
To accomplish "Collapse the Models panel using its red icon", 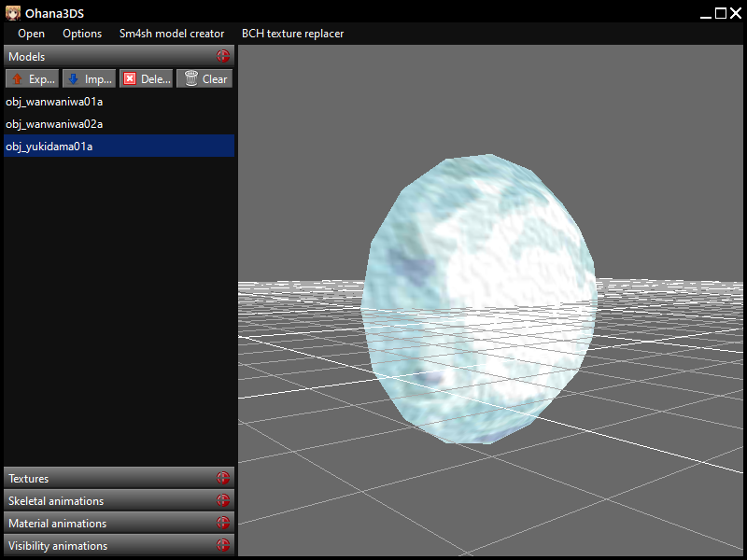I will (222, 57).
